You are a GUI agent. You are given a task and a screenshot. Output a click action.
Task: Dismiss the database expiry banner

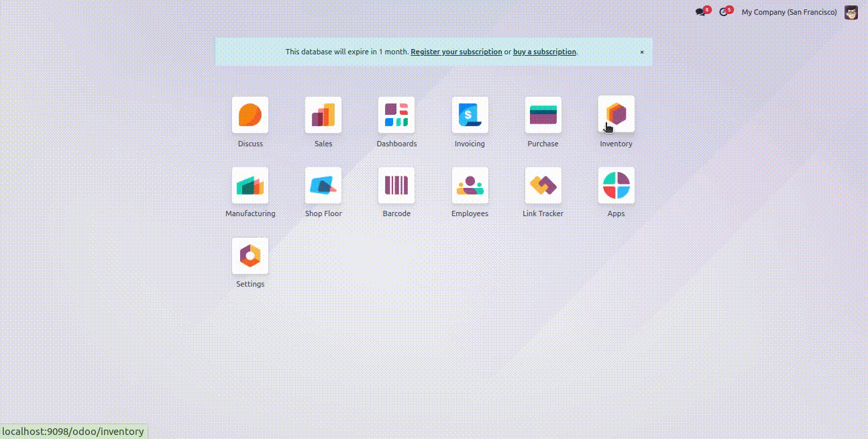(x=642, y=52)
